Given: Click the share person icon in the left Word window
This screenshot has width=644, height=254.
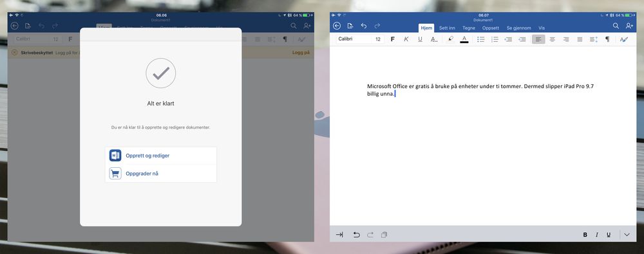Looking at the screenshot, I should pos(307,26).
